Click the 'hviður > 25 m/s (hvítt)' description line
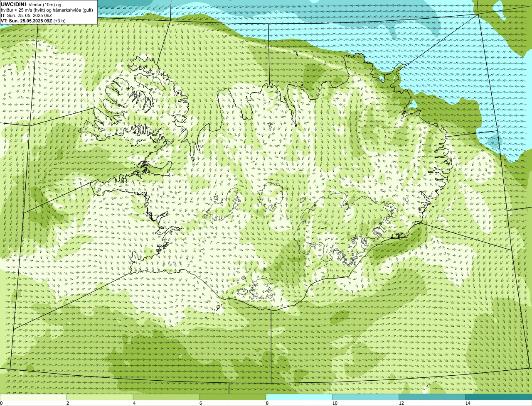Image resolution: width=532 pixels, height=406 pixels. tap(47, 10)
